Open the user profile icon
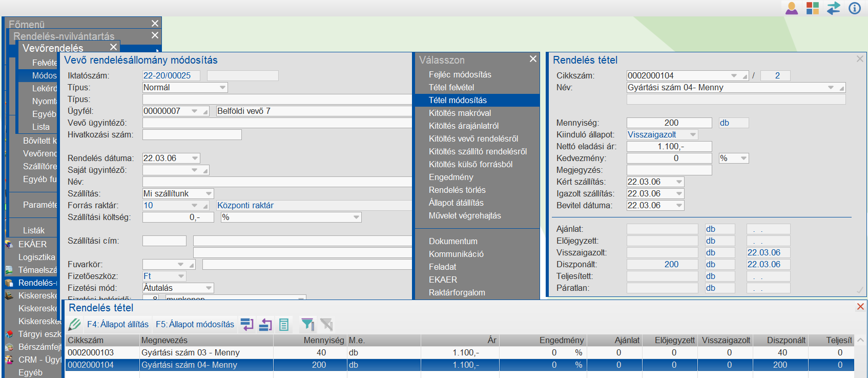This screenshot has width=868, height=378. pyautogui.click(x=792, y=8)
